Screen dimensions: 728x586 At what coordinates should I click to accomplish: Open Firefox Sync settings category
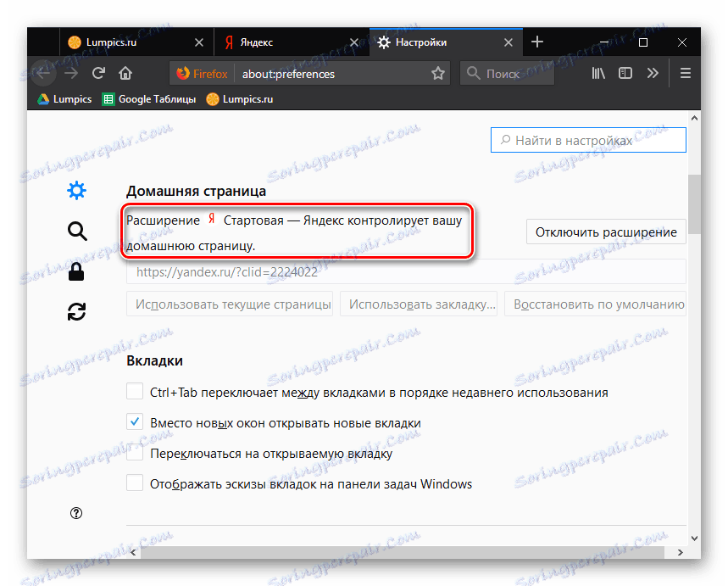(76, 312)
